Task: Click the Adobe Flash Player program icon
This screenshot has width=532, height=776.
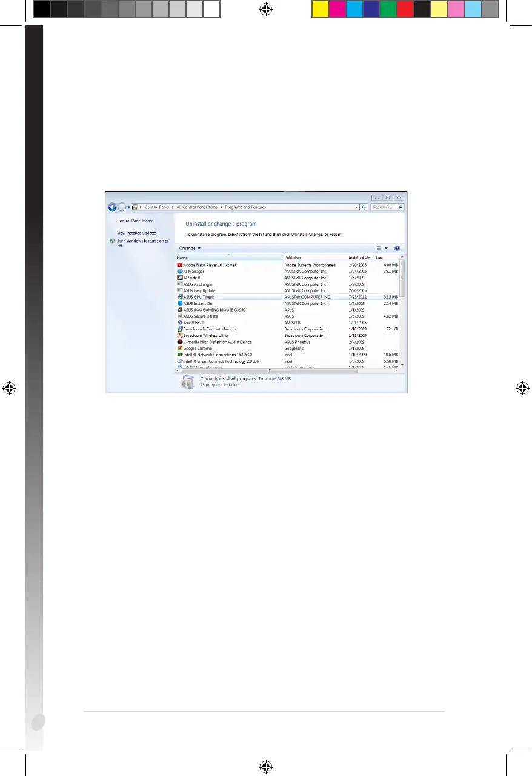Action: 179,265
